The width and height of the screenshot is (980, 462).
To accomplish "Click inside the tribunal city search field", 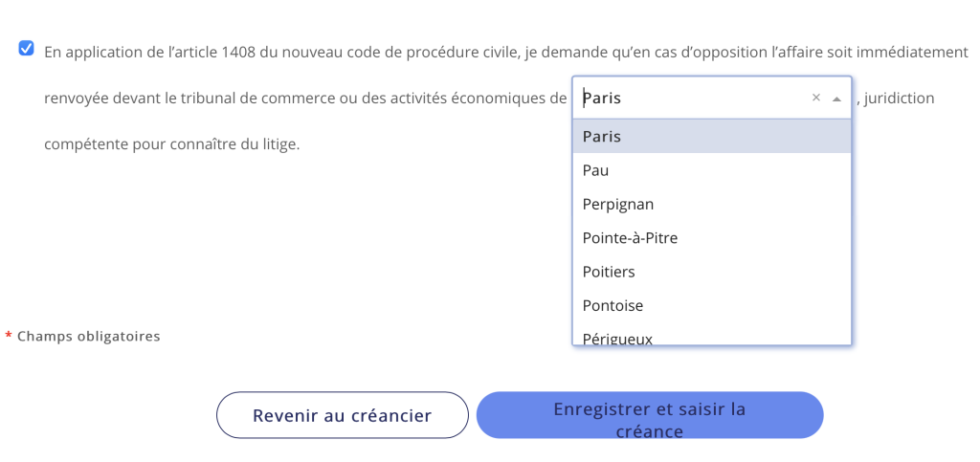I will 689,98.
